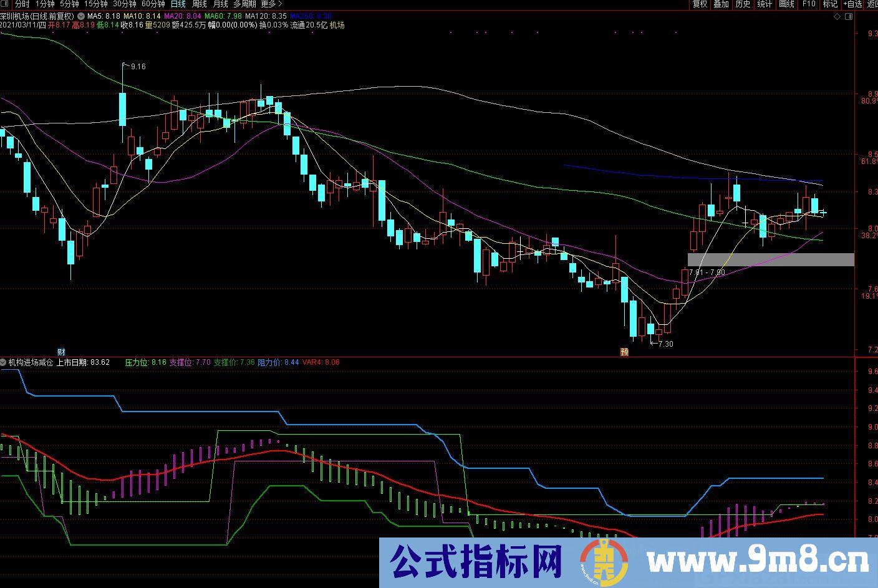Click the 返回 button in the top corner

872,4
